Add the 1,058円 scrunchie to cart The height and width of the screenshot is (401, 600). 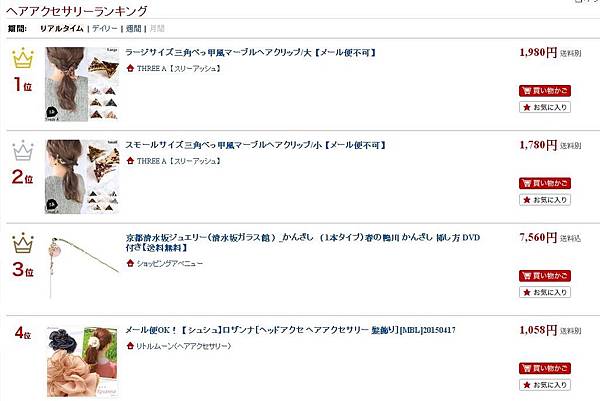[545, 368]
